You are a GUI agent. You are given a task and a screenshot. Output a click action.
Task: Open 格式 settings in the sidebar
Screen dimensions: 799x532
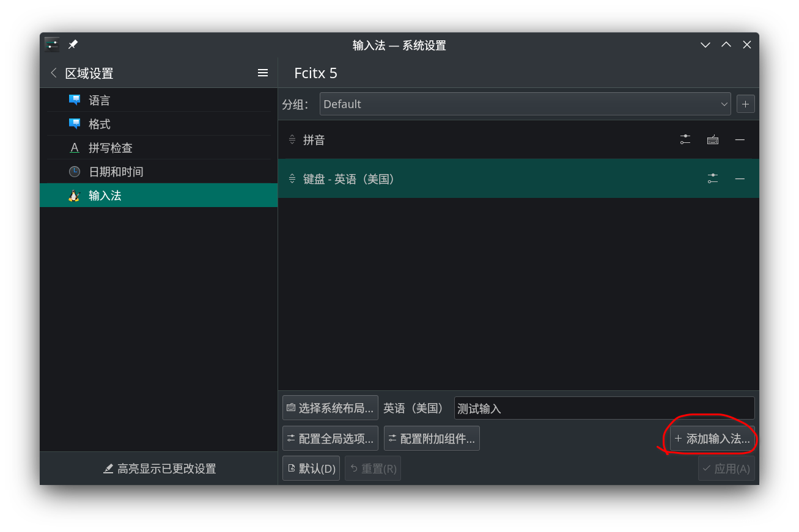158,124
